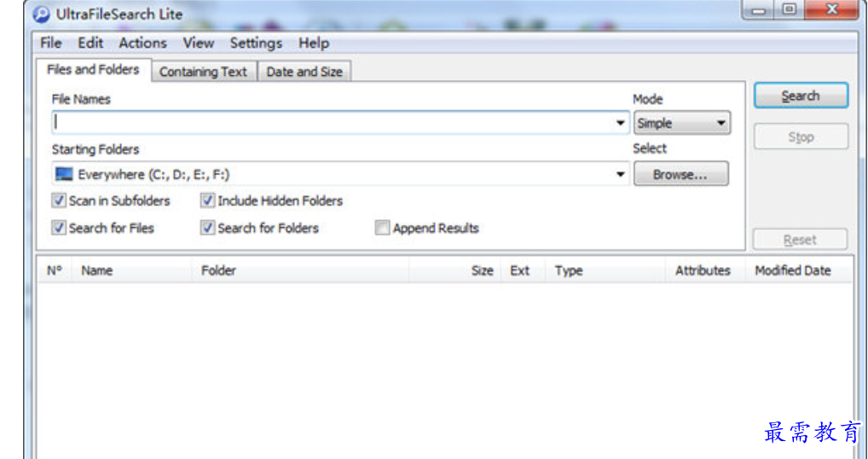The height and width of the screenshot is (459, 868).
Task: Sort results by the Name column header
Action: click(133, 270)
